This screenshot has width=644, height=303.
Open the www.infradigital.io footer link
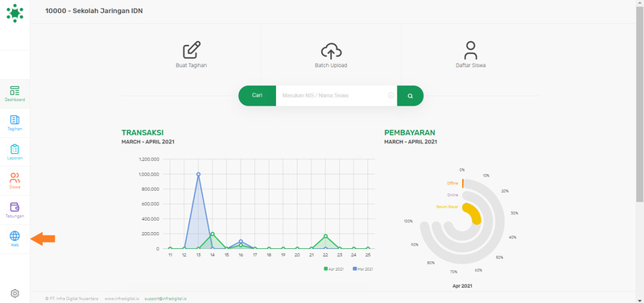[x=122, y=298]
